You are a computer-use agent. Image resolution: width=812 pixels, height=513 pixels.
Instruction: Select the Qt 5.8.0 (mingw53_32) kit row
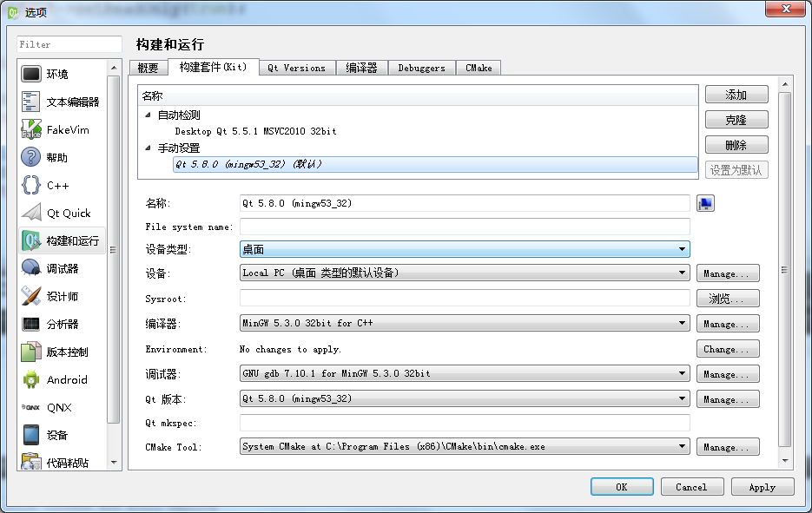pyautogui.click(x=435, y=164)
